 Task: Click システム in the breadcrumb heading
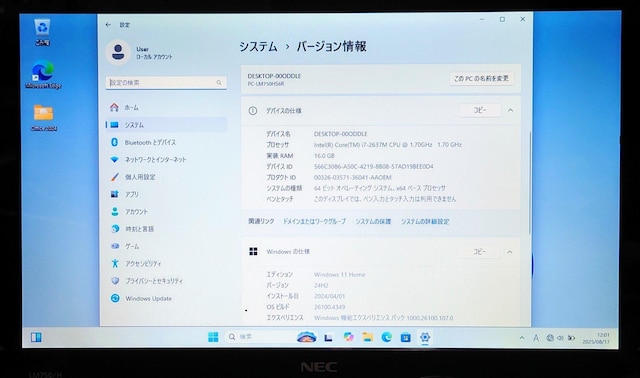coord(258,47)
